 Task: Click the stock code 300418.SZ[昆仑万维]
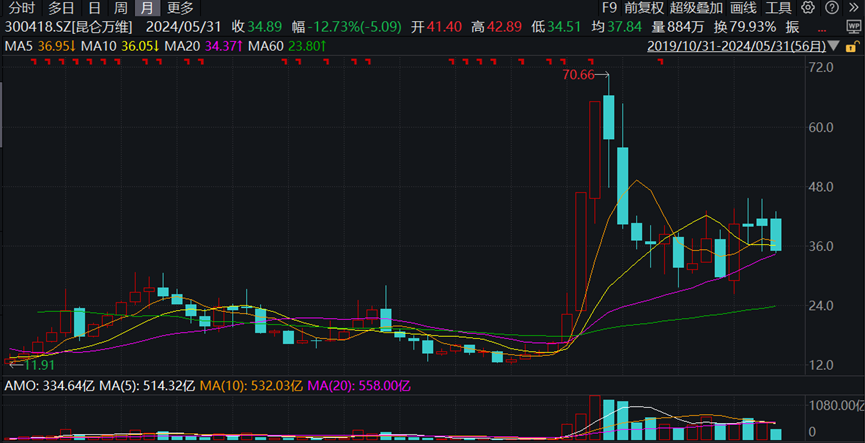69,27
